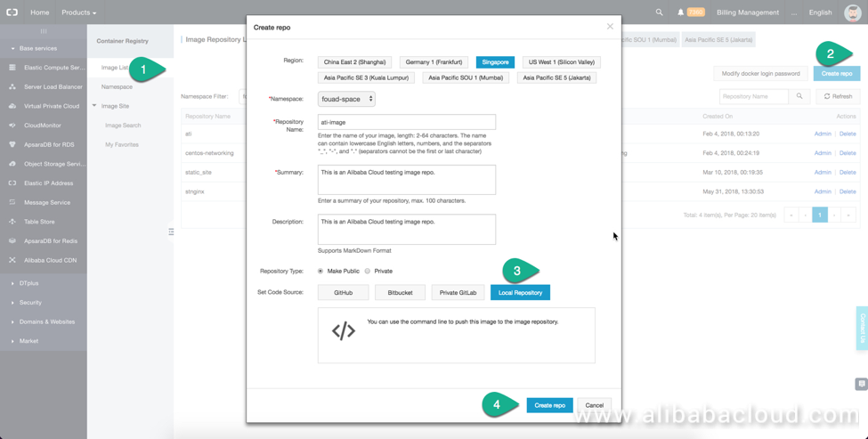Viewport: 868px width, 439px height.
Task: Click Modify docker login password
Action: coord(760,74)
